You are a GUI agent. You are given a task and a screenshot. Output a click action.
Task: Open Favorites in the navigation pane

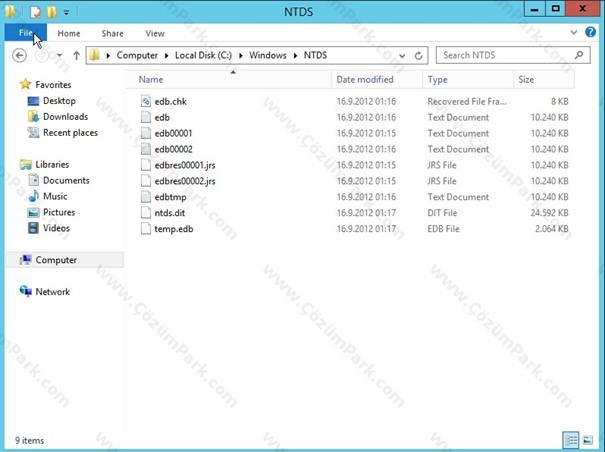[x=53, y=85]
